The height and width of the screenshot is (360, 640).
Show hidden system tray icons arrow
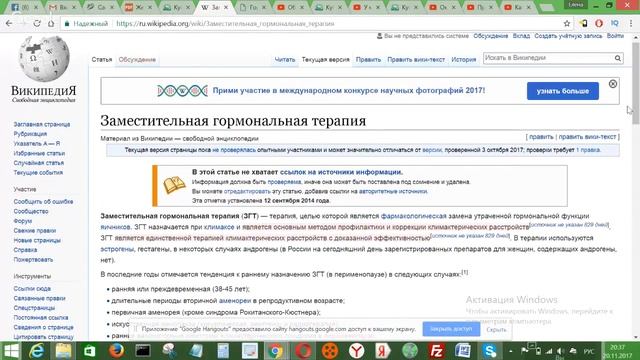(x=511, y=351)
